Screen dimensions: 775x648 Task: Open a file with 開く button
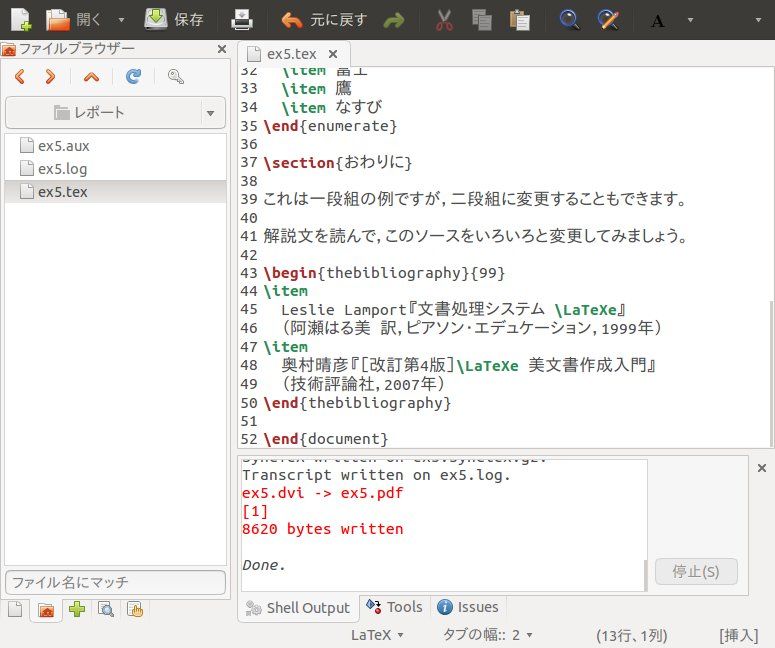click(73, 20)
